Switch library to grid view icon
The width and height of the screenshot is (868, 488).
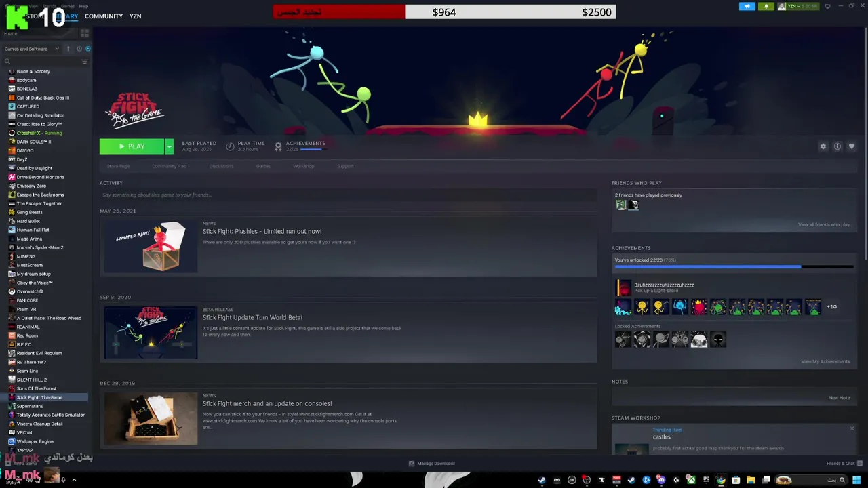pos(85,33)
